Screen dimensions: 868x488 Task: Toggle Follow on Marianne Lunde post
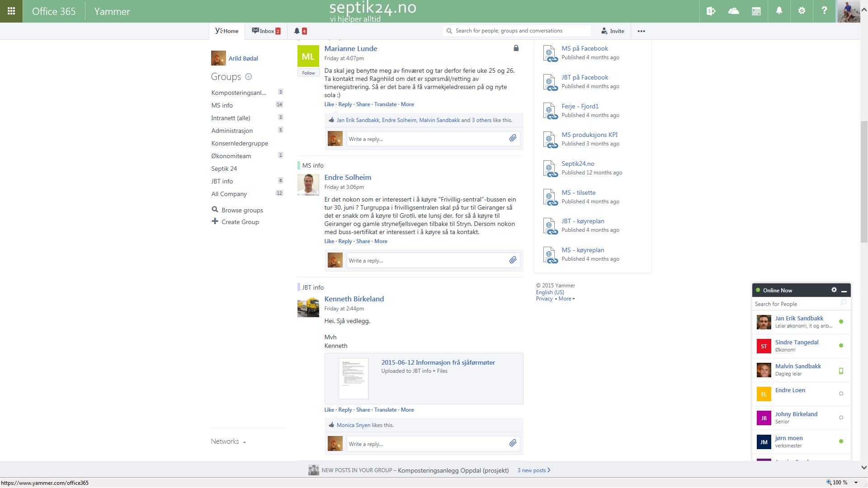308,73
